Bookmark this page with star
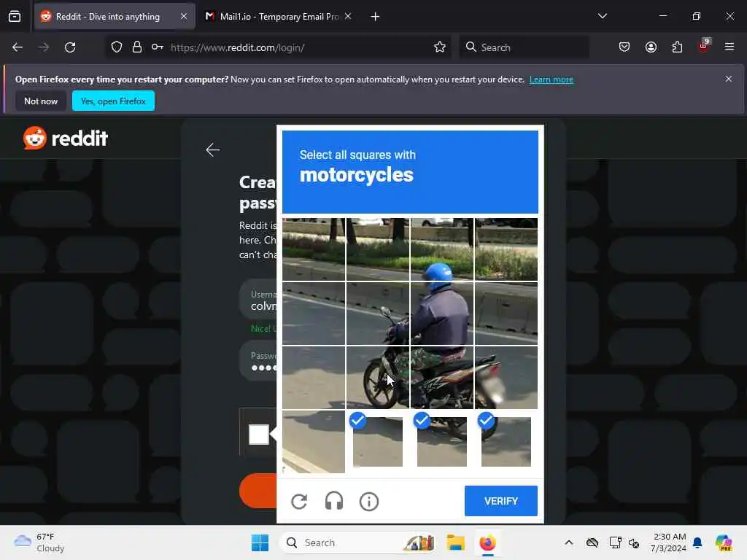Screen dimensions: 747x560 [x=440, y=47]
